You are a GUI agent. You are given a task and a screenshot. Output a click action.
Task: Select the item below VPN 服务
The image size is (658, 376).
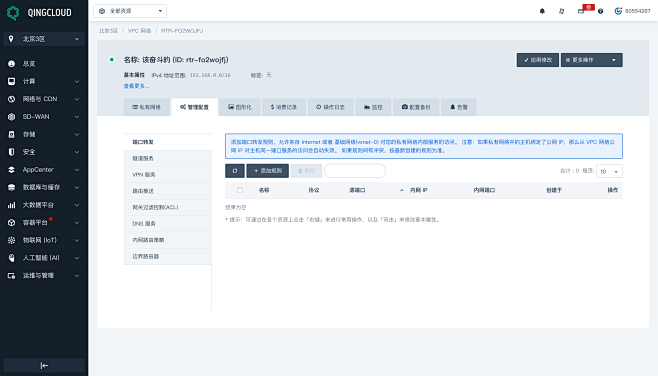point(168,191)
